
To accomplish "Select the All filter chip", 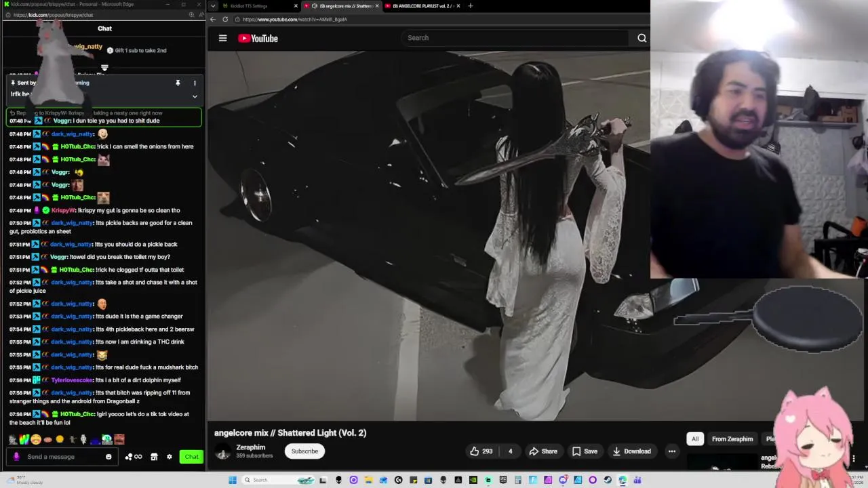I will [x=695, y=439].
